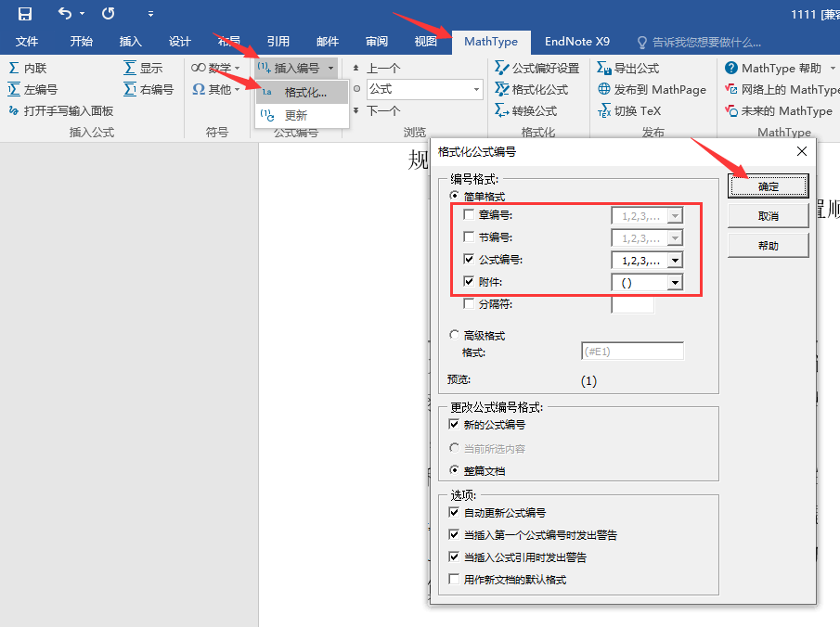
Task: Click the Save icon in title bar
Action: (25, 13)
